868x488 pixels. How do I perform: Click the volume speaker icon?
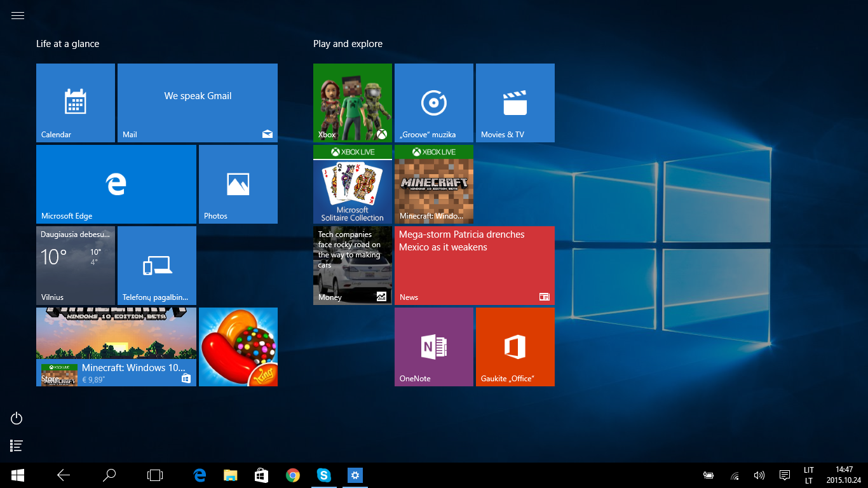pyautogui.click(x=759, y=475)
